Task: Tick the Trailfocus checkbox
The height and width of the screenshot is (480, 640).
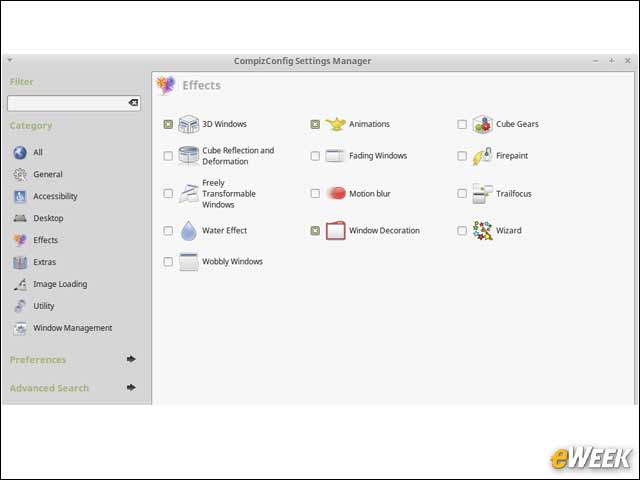Action: pos(462,193)
